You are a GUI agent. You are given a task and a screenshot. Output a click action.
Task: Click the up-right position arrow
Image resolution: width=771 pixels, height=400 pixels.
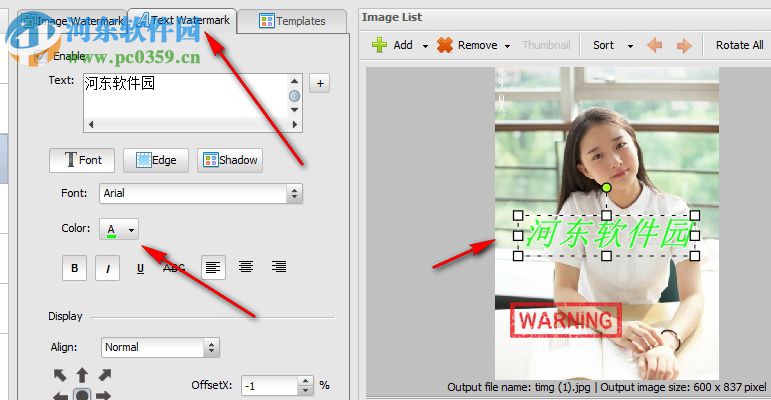pos(105,375)
